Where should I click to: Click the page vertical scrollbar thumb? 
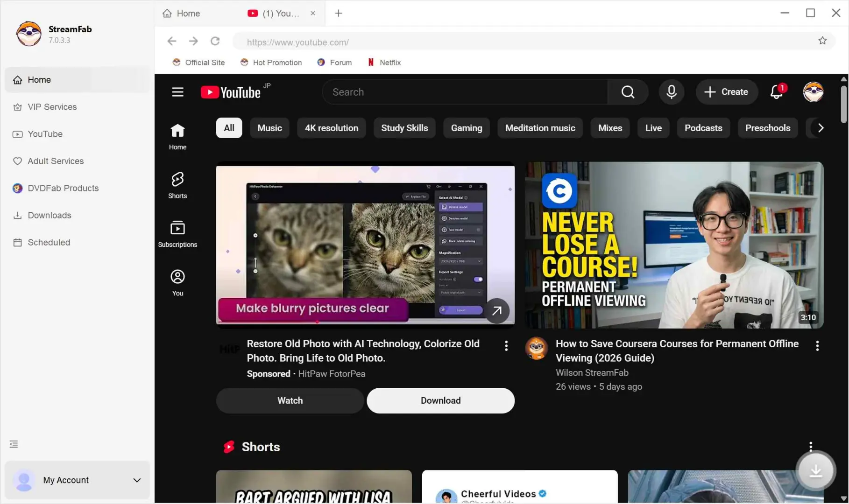pyautogui.click(x=843, y=104)
